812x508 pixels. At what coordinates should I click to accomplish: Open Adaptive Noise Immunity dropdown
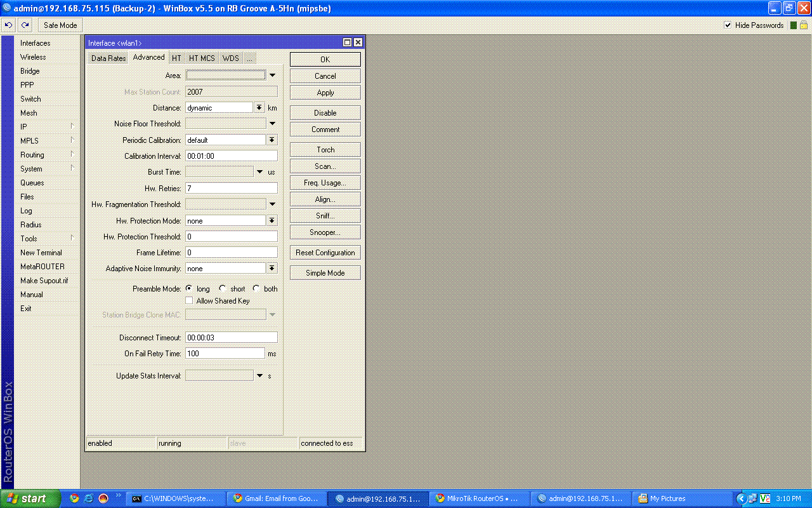tap(272, 269)
